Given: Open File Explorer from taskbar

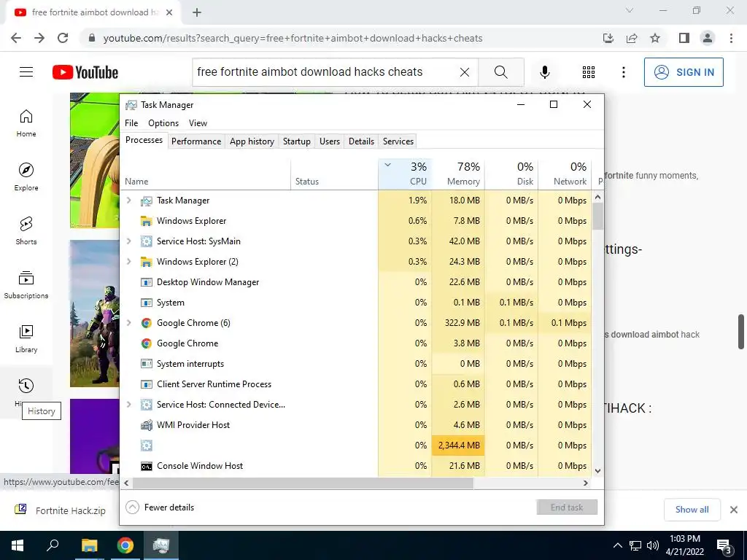Looking at the screenshot, I should click(x=89, y=545).
